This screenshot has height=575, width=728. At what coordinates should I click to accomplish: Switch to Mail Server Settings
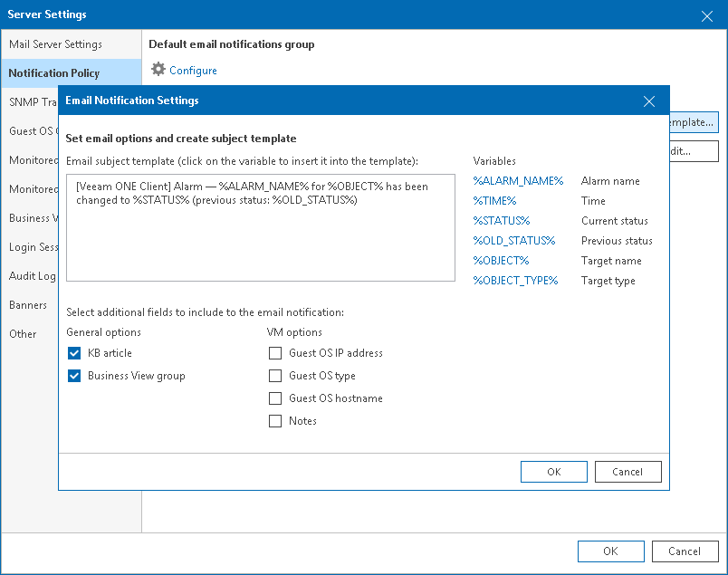(54, 43)
